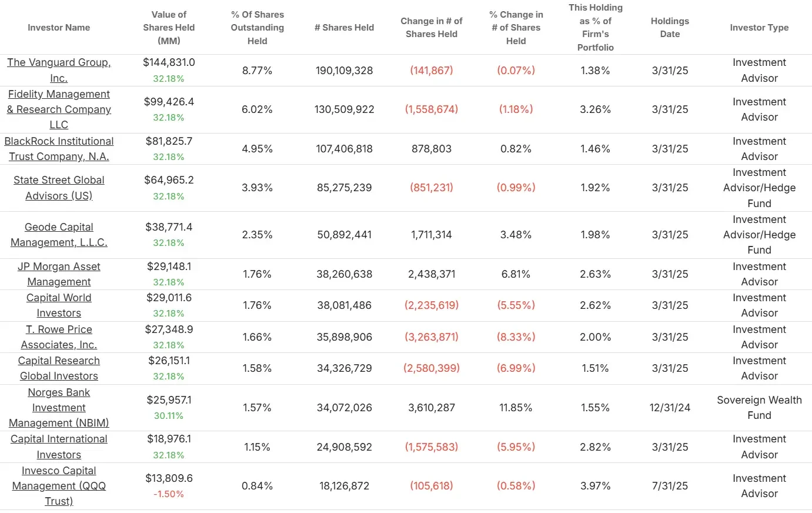Select the 6.81% change cell
The width and height of the screenshot is (812, 513).
point(516,274)
